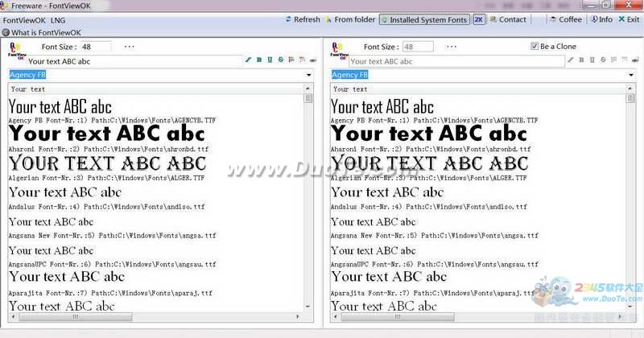
Task: Click the right pane horizontal scrollbar thumb
Action: (398, 316)
